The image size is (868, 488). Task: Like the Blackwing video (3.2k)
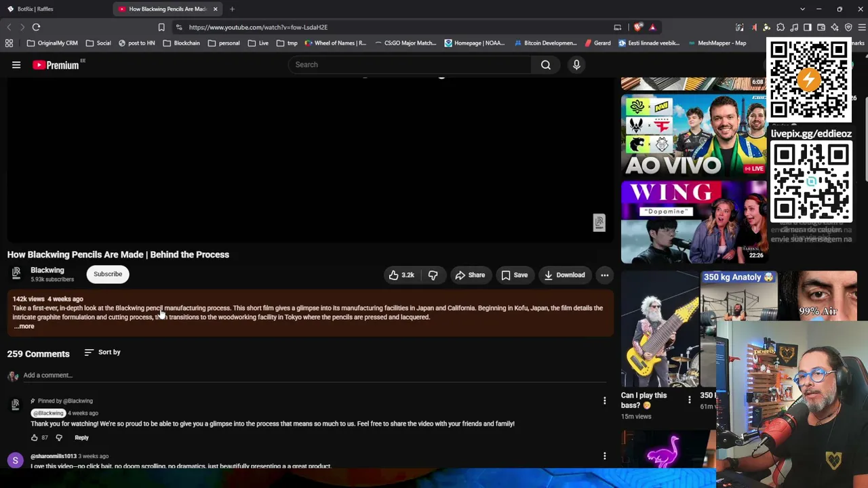[401, 275]
